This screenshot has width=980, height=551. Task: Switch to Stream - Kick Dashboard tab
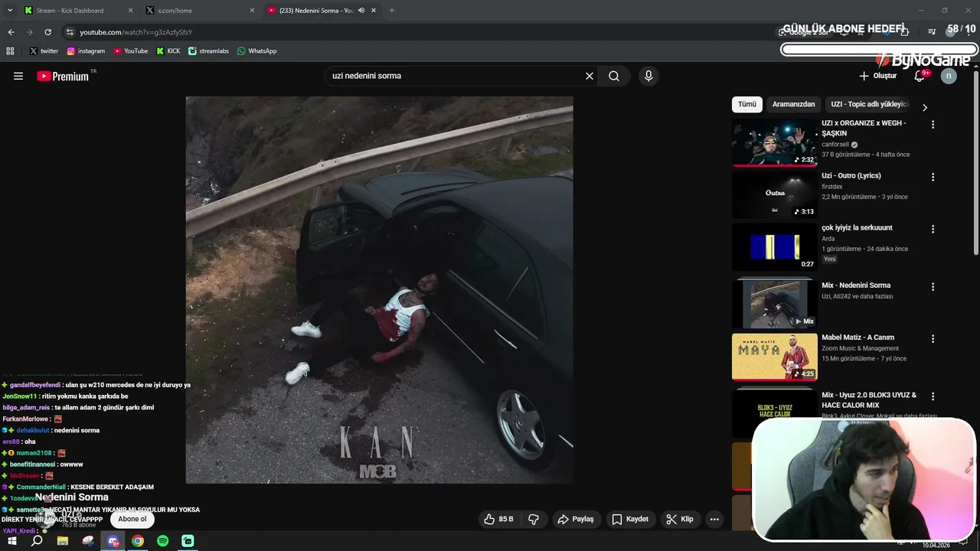77,11
